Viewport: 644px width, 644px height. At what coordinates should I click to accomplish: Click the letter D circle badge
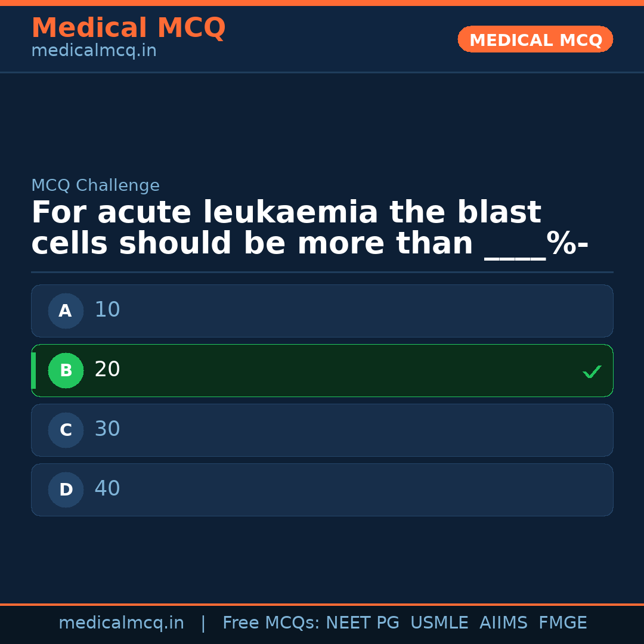[x=66, y=490]
